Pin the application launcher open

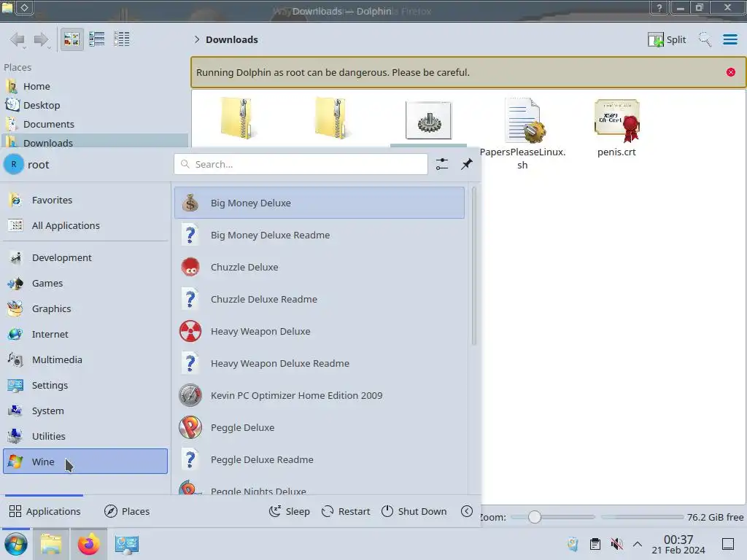[x=466, y=164]
